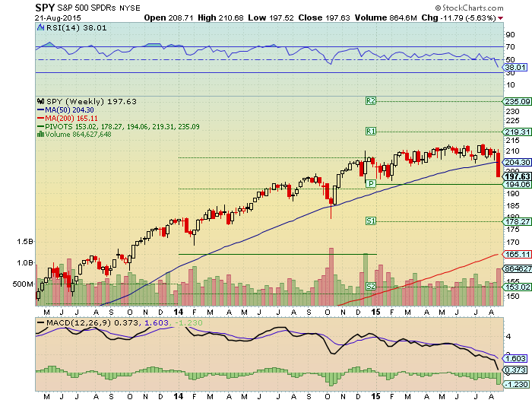The height and width of the screenshot is (403, 532).
Task: Click the MACD 0.373 axis tag
Action: point(516,370)
